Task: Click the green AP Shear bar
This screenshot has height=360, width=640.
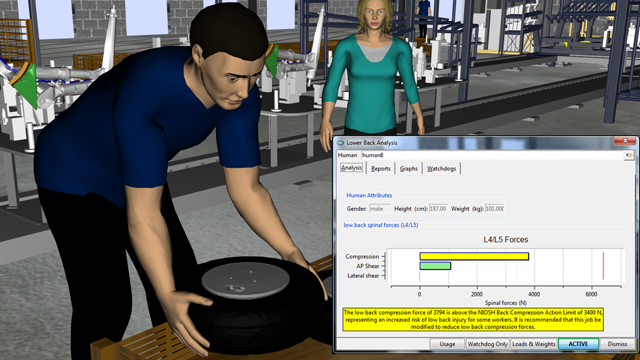Action: click(x=435, y=266)
